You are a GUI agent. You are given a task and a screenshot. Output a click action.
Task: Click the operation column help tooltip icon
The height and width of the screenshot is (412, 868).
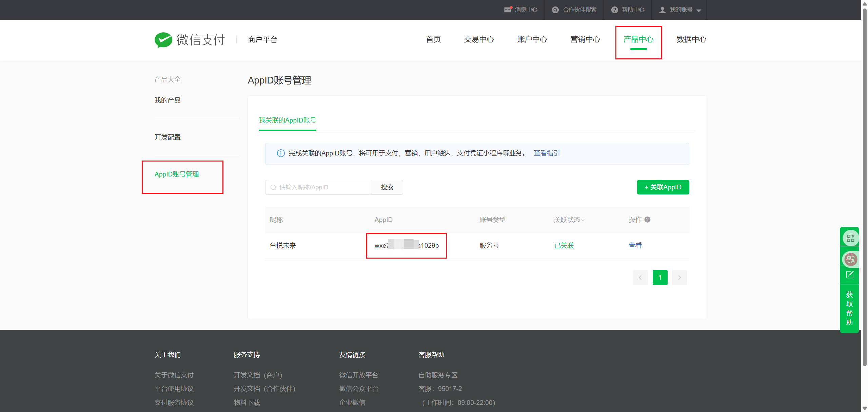(647, 220)
